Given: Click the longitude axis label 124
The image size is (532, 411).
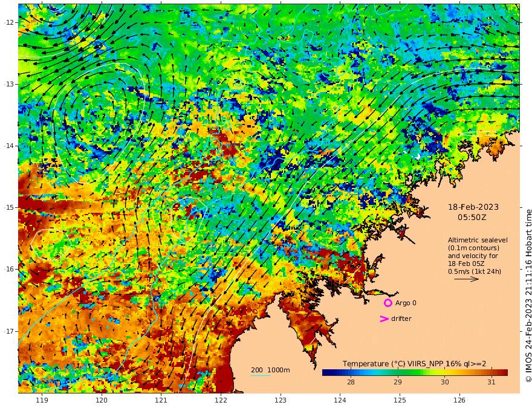Looking at the screenshot, I should [x=340, y=400].
